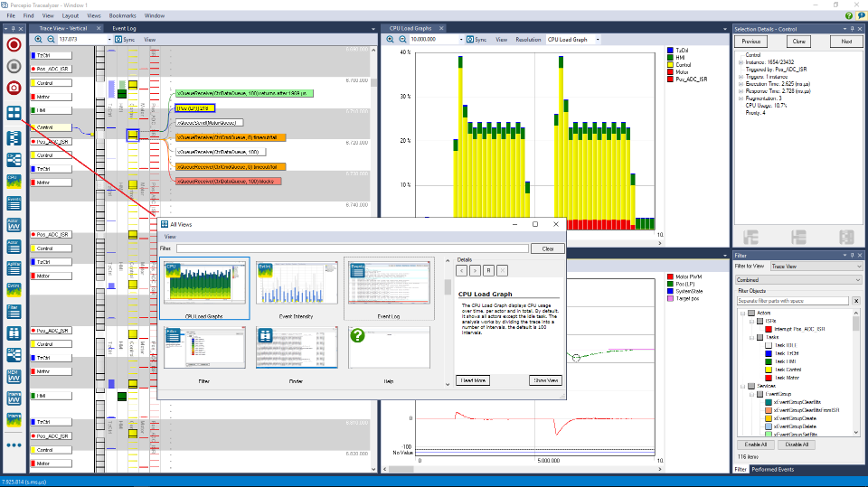868x487 pixels.
Task: Click the Clear button in All Views
Action: [548, 249]
